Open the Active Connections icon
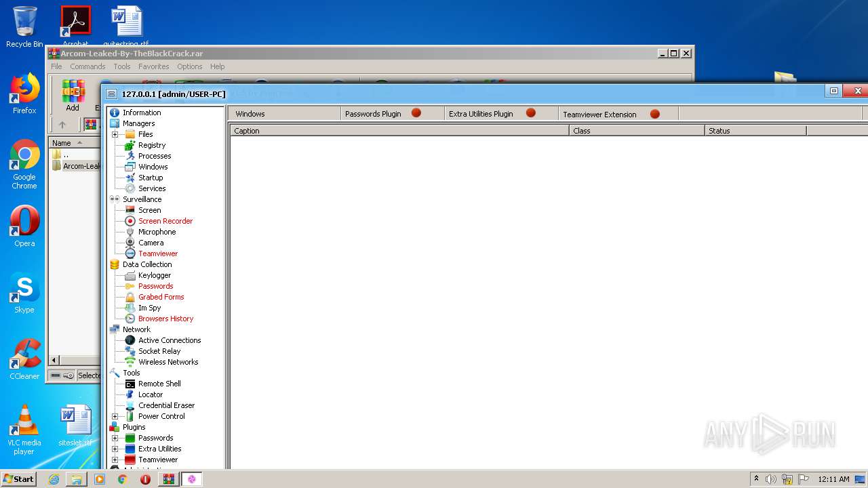Viewport: 868px width, 488px height. click(130, 340)
